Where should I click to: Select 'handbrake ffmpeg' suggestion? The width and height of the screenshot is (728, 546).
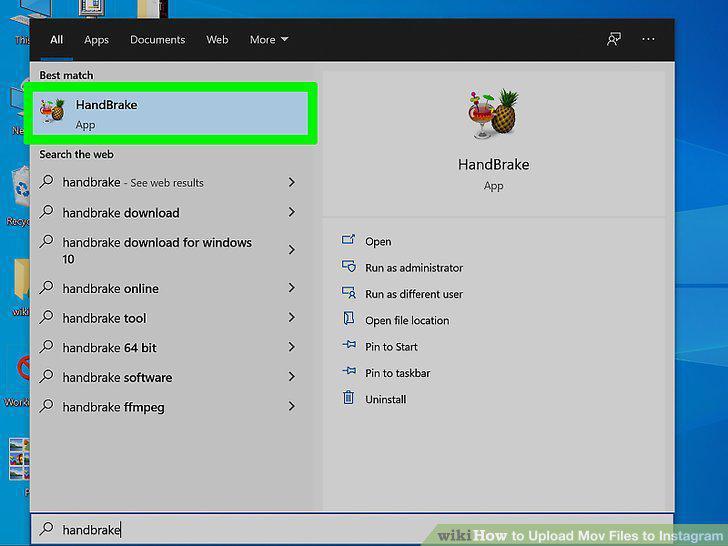click(170, 407)
